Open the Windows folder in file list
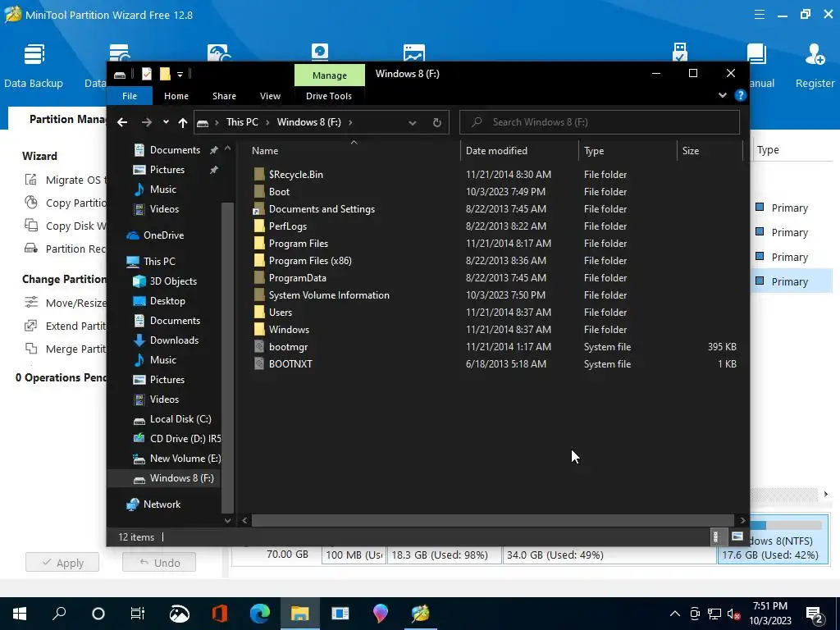The image size is (840, 630). [289, 330]
